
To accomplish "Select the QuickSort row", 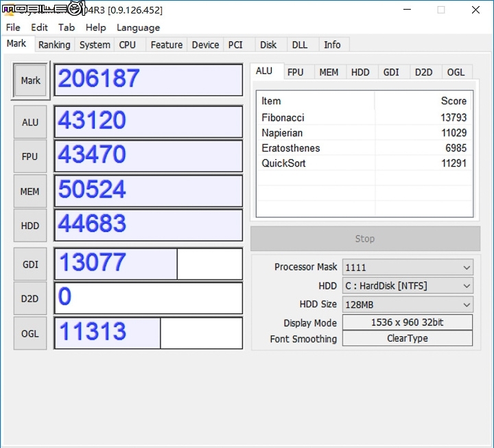I will click(x=364, y=163).
